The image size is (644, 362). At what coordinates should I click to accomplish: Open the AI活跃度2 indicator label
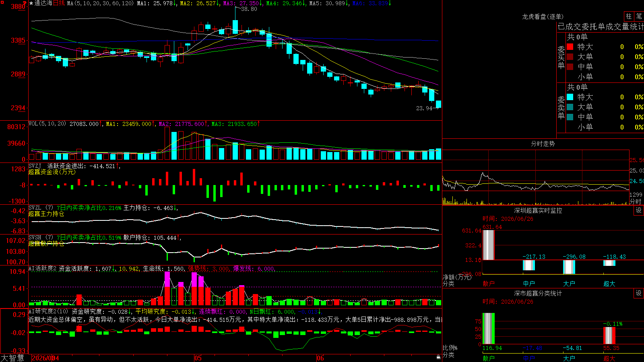point(43,269)
